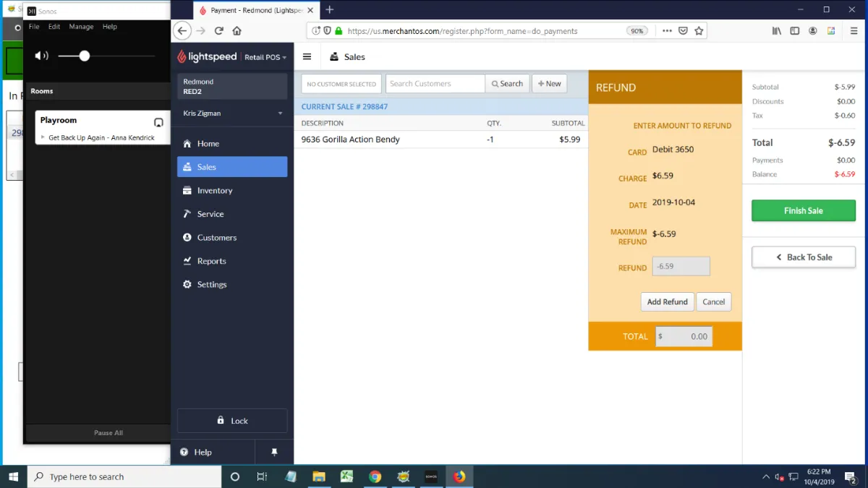Open the Windows Start menu
This screenshot has height=488, width=868.
13,476
